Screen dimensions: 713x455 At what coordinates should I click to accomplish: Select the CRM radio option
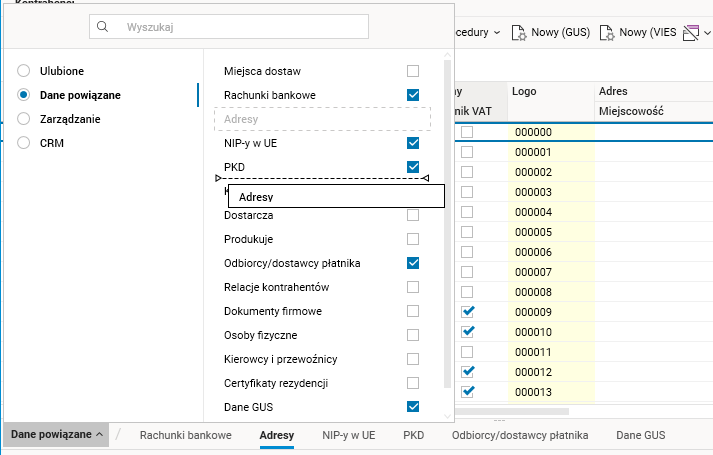24,143
